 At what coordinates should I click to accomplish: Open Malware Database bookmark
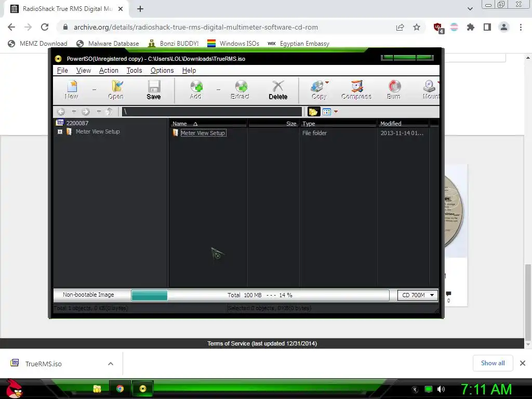[108, 44]
